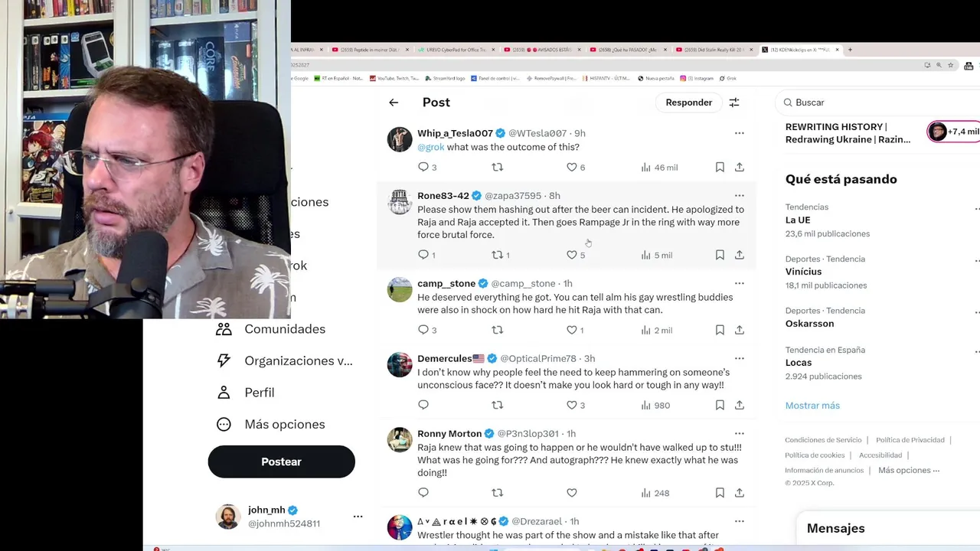Share Whip_a_Tesla007's reply via share icon

pyautogui.click(x=740, y=167)
